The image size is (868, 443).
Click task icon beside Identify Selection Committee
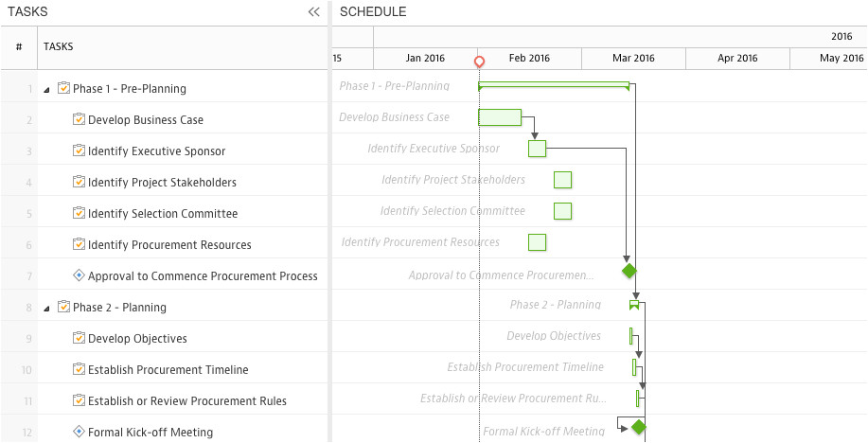[x=80, y=213]
